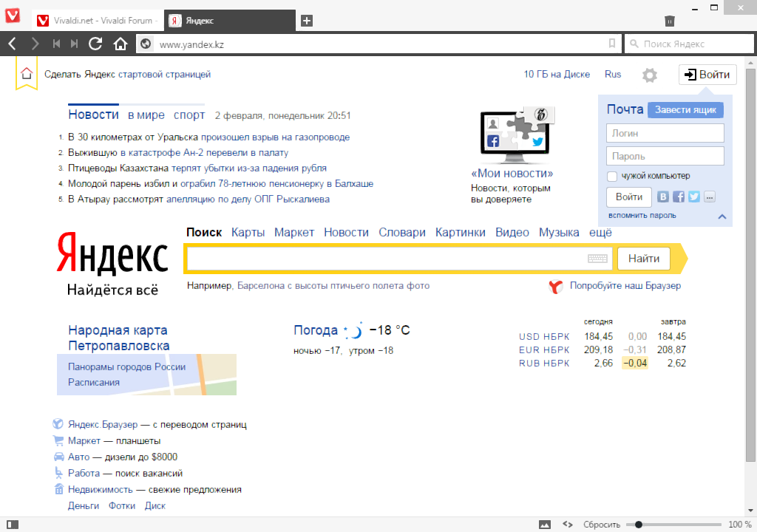Open the Vivaldi main menu logo
The image size is (757, 532).
13,15
